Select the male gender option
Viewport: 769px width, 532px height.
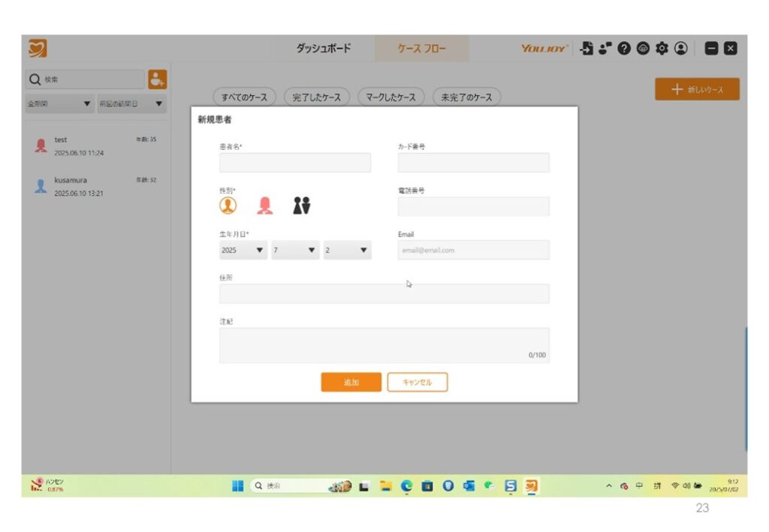228,205
